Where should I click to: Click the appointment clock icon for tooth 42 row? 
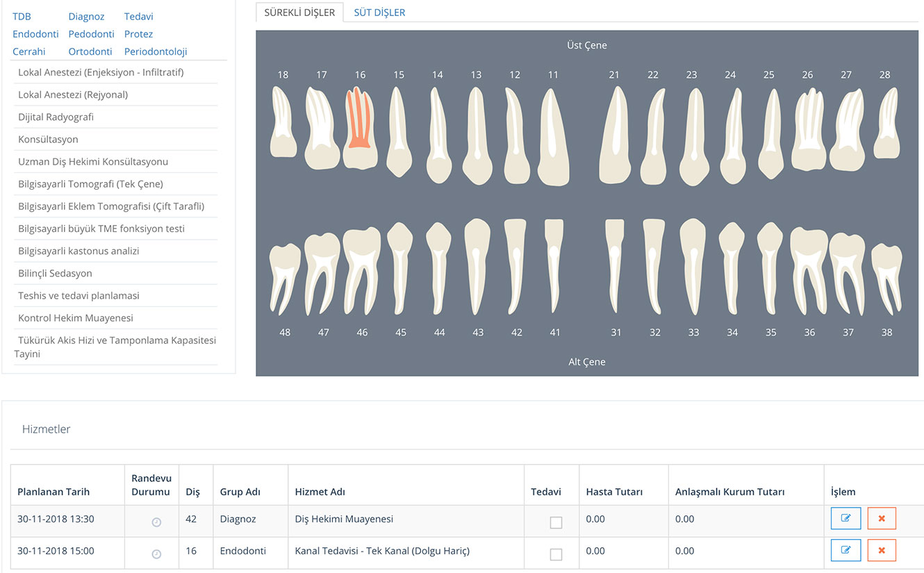(156, 522)
